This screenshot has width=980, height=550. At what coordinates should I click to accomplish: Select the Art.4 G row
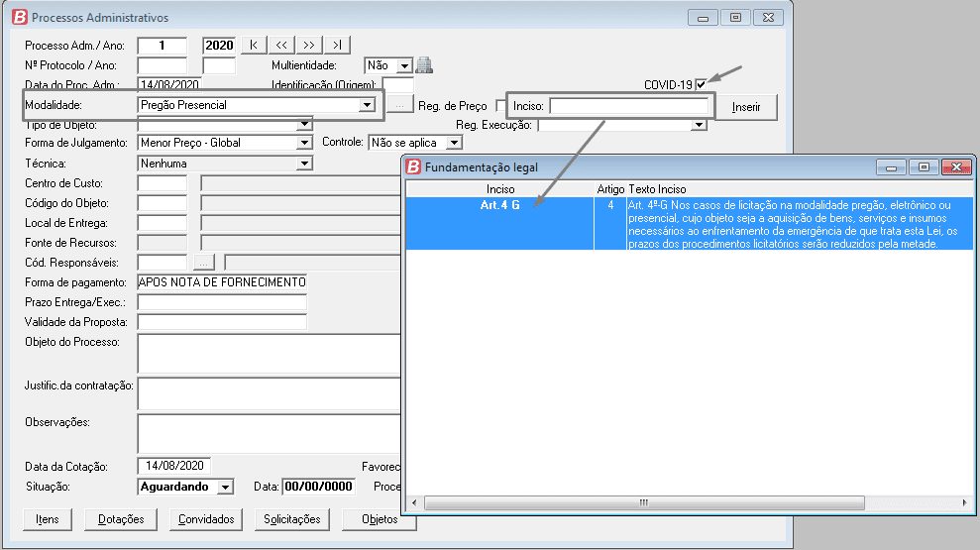500,205
